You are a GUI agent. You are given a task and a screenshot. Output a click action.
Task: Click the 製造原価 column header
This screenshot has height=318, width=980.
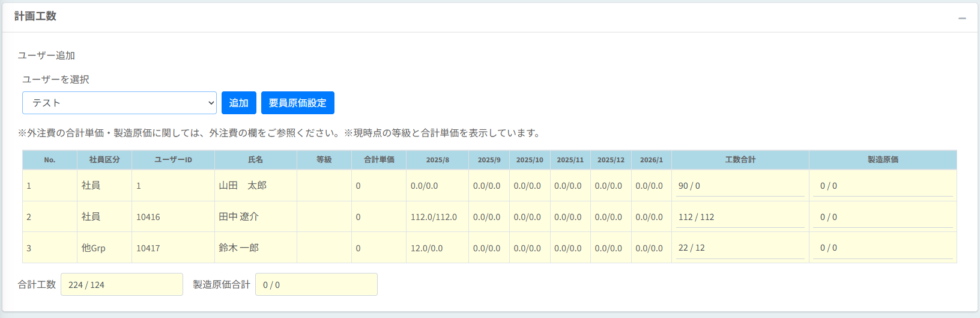[x=882, y=160]
